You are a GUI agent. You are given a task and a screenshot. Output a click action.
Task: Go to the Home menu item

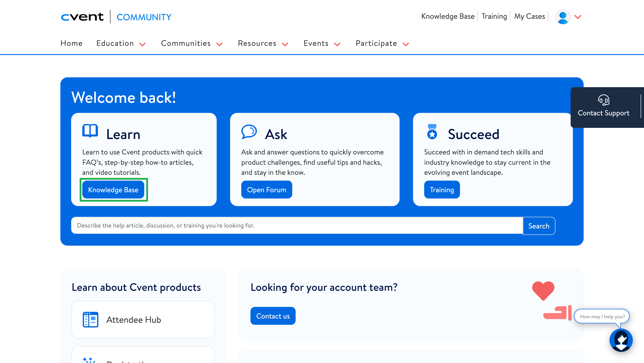pyautogui.click(x=72, y=43)
